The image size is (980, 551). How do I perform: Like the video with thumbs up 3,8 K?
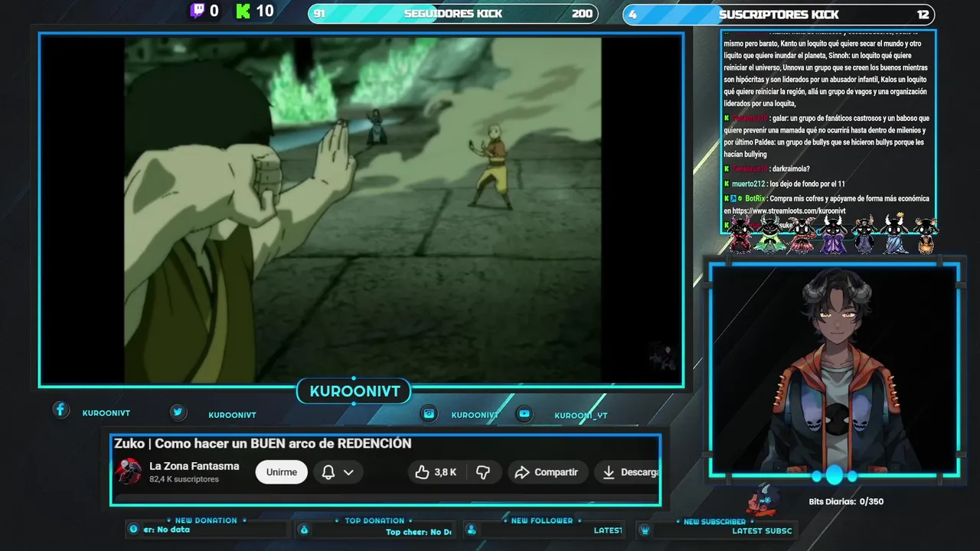[436, 472]
